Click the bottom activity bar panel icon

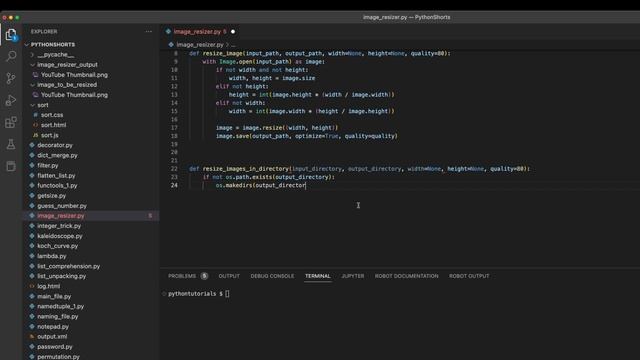pos(11,166)
